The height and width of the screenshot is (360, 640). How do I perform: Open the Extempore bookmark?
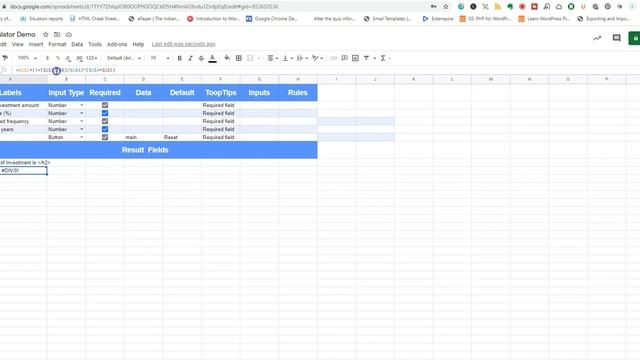[438, 19]
